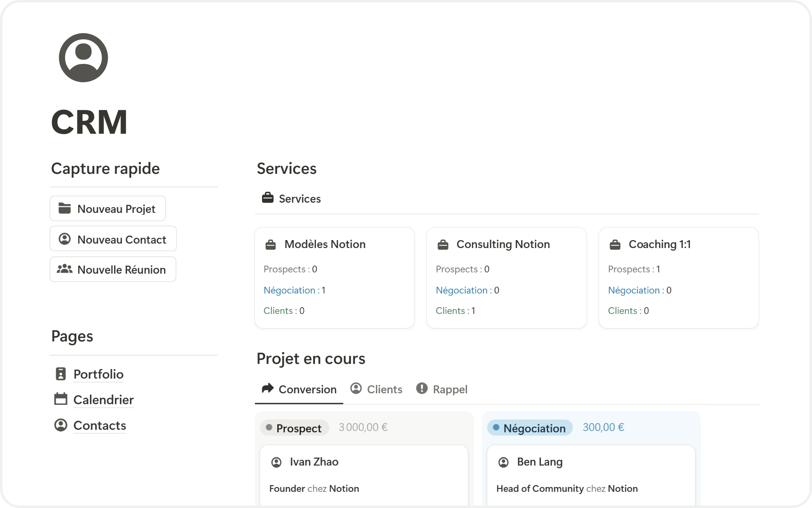812x508 pixels.
Task: Click the calendar icon next to Calendrier
Action: (x=61, y=399)
